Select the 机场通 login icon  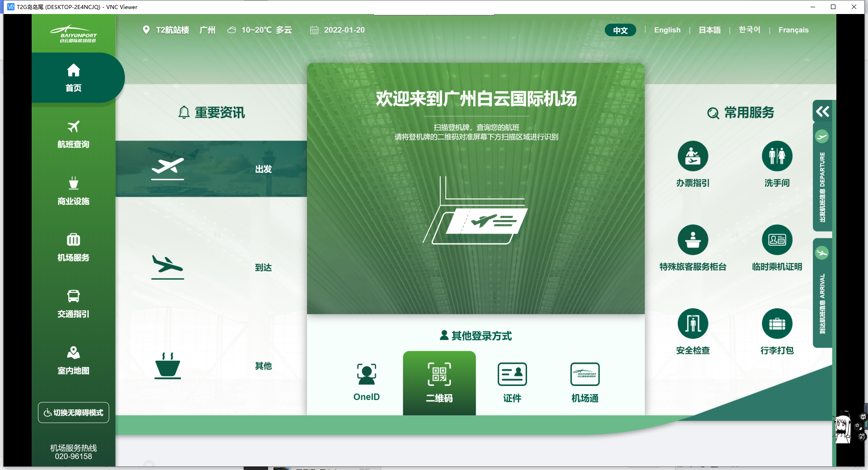pyautogui.click(x=585, y=375)
